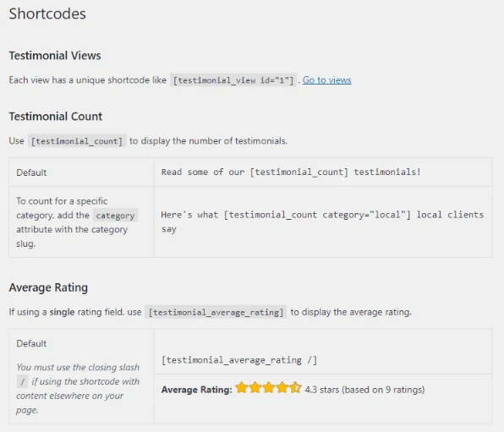Click the Testimonial Views section heading
This screenshot has width=504, height=432.
55,56
